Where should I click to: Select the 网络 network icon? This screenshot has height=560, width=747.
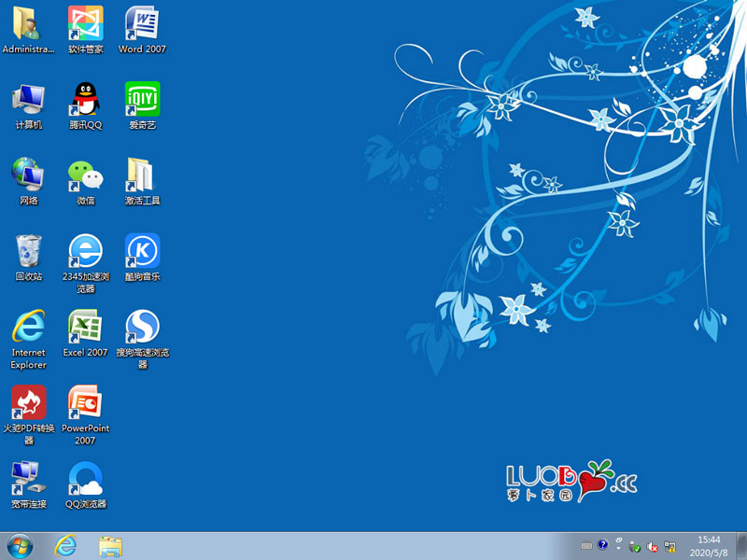point(28,175)
